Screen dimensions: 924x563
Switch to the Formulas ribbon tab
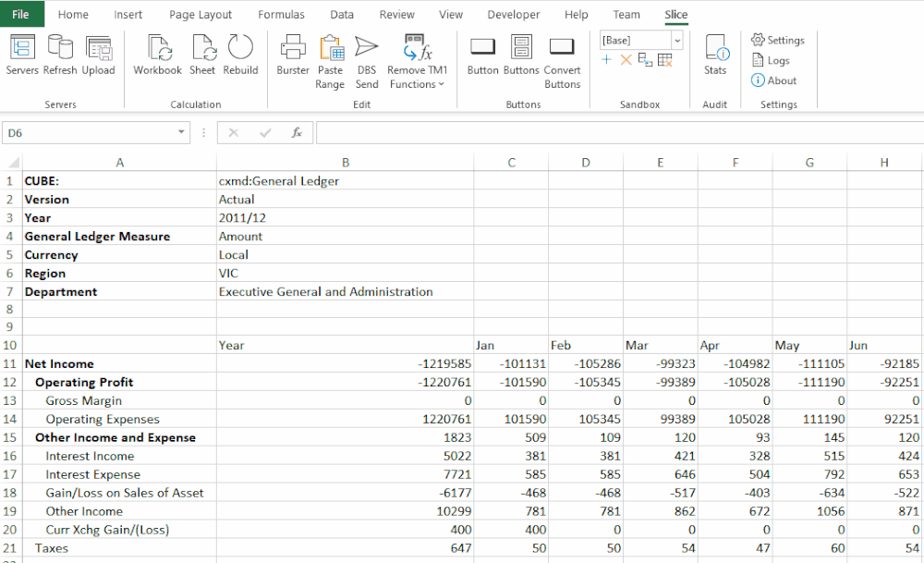pyautogui.click(x=281, y=15)
